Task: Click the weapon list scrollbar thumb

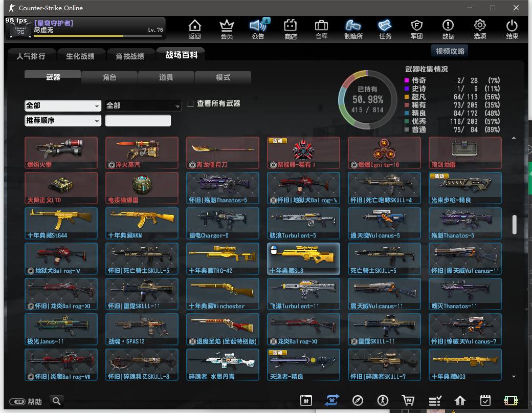Action: (515, 224)
